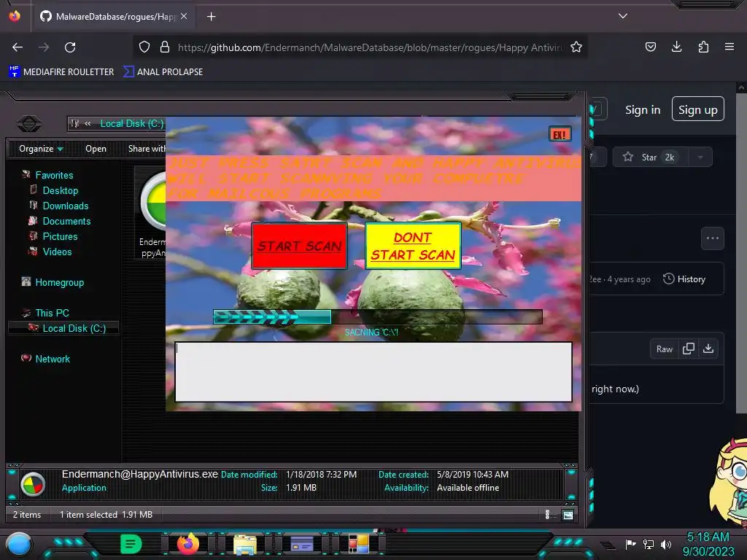This screenshot has height=560, width=747.
Task: Open the ANAL PROLAPSE bookmark
Action: [x=163, y=72]
